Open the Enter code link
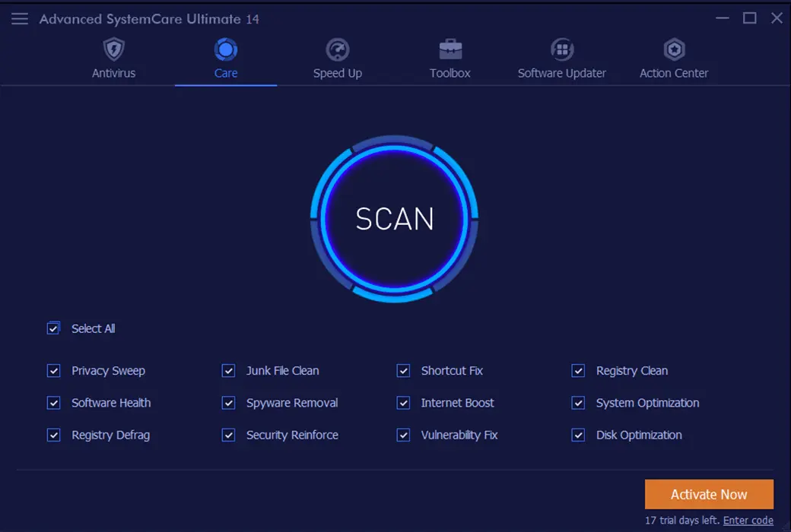Viewport: 791px width, 532px height. click(x=748, y=520)
